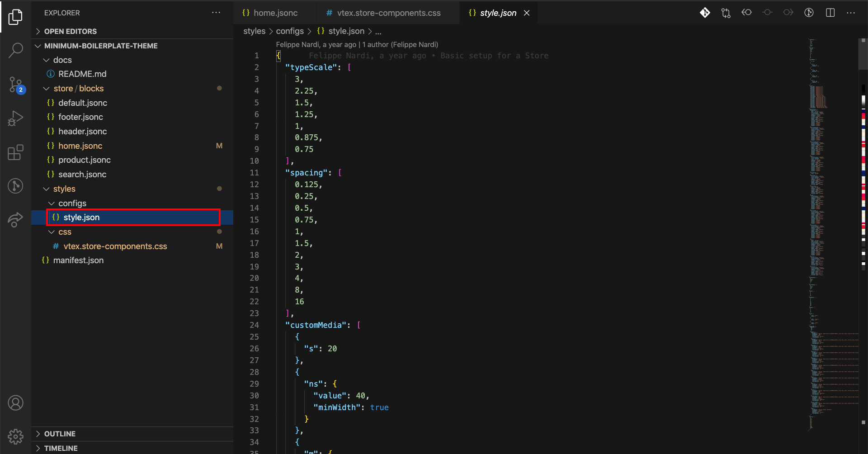
Task: Open editor more actions ellipsis menu
Action: pyautogui.click(x=851, y=13)
